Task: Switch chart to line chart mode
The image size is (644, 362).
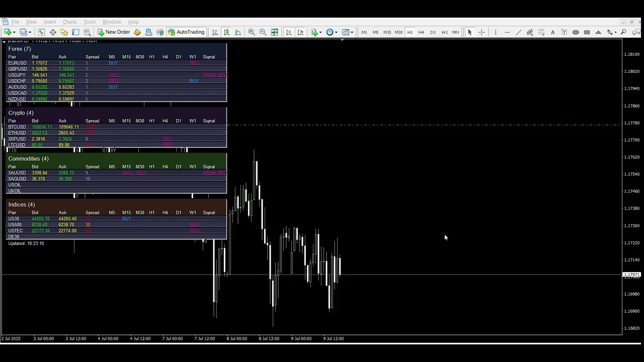Action: (x=238, y=32)
